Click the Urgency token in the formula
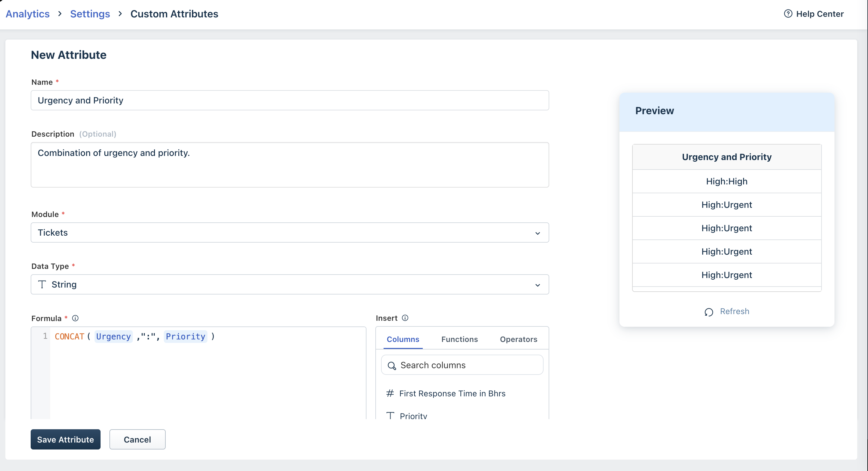 (113, 337)
